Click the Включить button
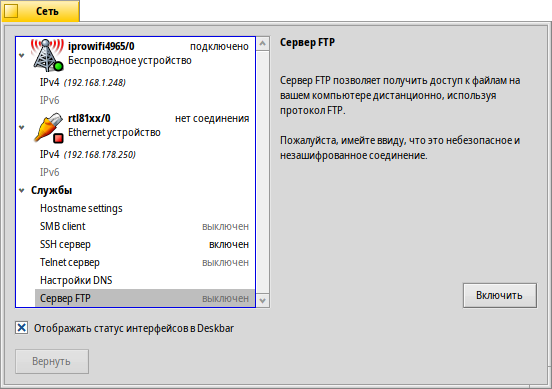The height and width of the screenshot is (389, 552). pos(500,295)
